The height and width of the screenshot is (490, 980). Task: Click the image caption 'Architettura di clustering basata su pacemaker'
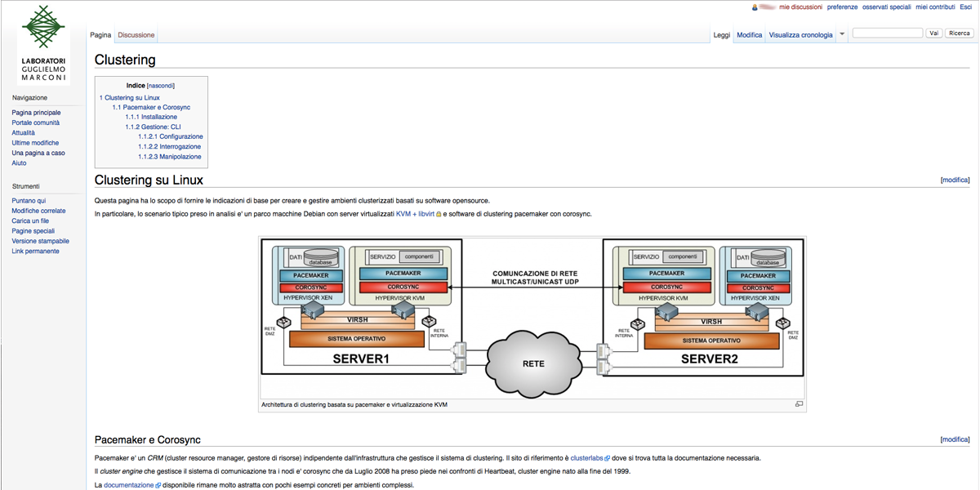tap(354, 404)
